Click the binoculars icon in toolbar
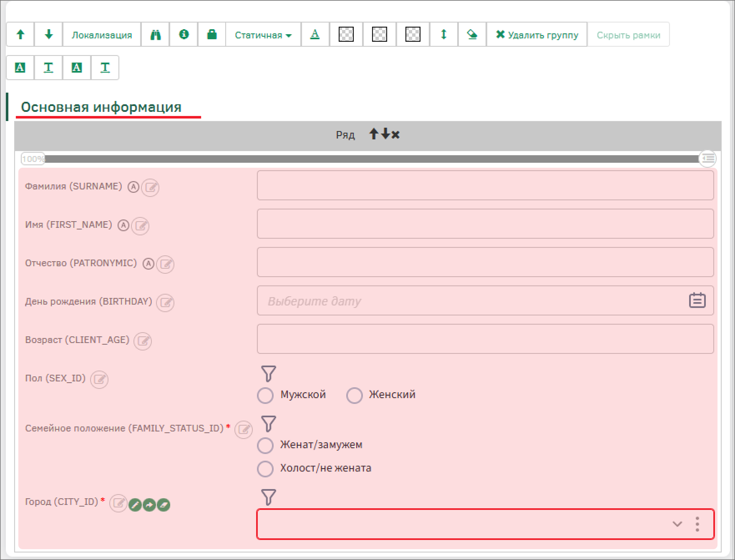The image size is (735, 560). [156, 35]
